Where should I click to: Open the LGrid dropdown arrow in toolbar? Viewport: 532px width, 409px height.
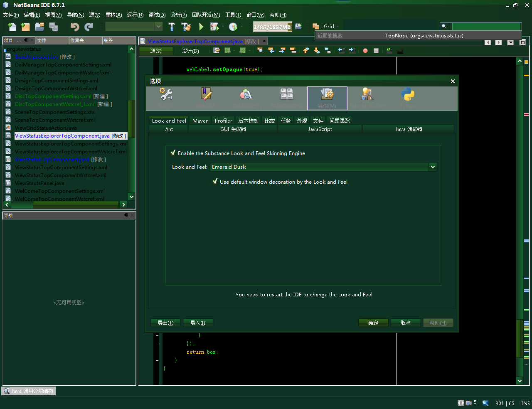point(337,27)
